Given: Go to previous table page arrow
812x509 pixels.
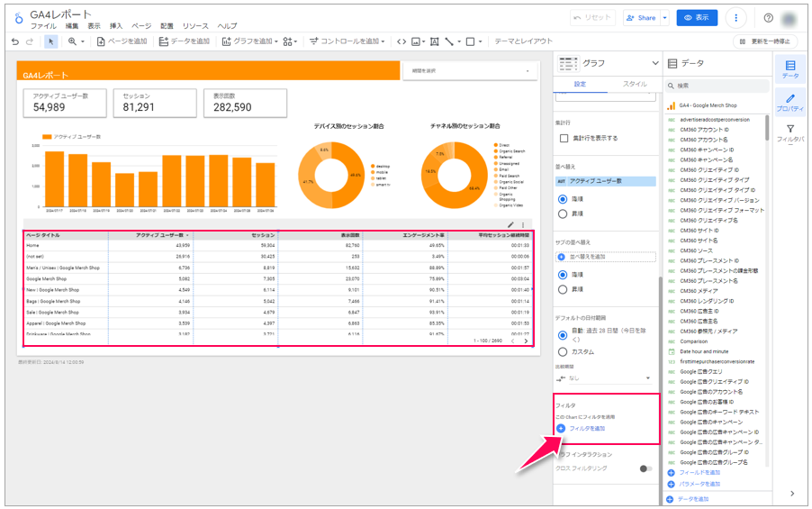Looking at the screenshot, I should tap(513, 341).
